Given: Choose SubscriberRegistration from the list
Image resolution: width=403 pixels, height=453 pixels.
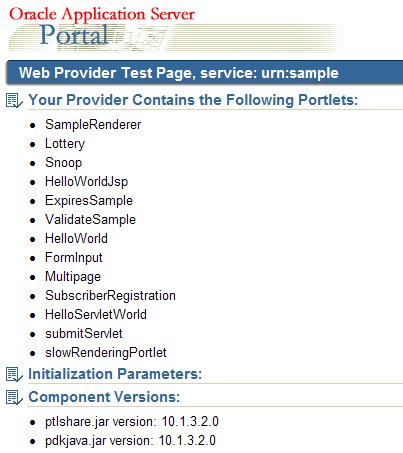Looking at the screenshot, I should point(110,296).
